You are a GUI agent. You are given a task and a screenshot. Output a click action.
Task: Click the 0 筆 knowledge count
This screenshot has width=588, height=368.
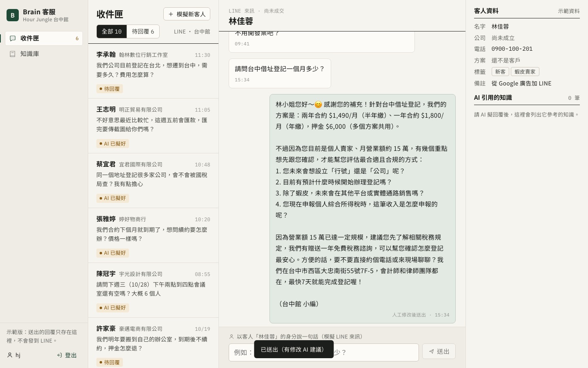pos(574,98)
